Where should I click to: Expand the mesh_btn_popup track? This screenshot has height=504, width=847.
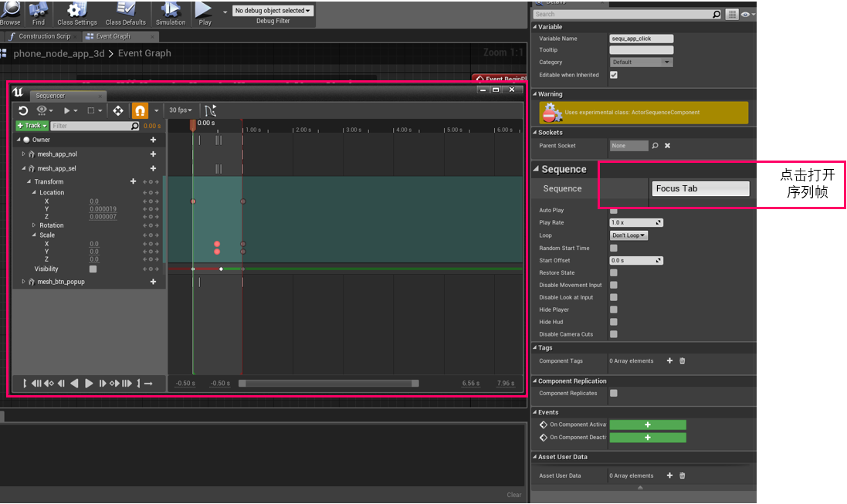(x=24, y=282)
